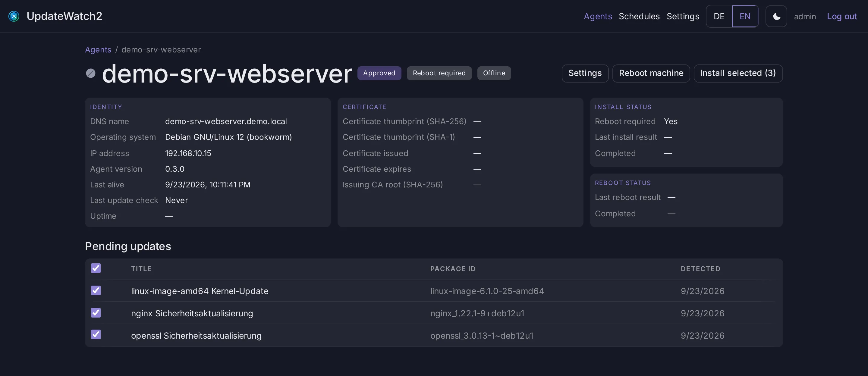Viewport: 868px width, 376px height.
Task: Click the Reboot required Yes value
Action: click(x=671, y=121)
